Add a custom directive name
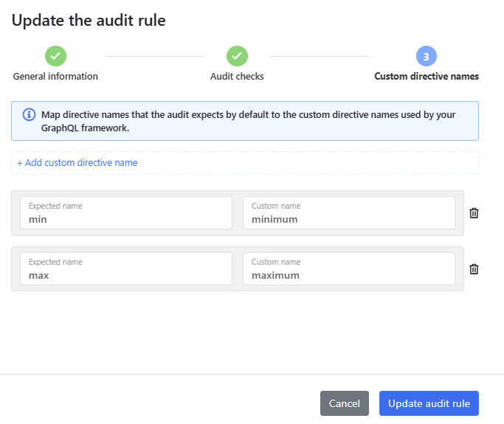 [77, 163]
